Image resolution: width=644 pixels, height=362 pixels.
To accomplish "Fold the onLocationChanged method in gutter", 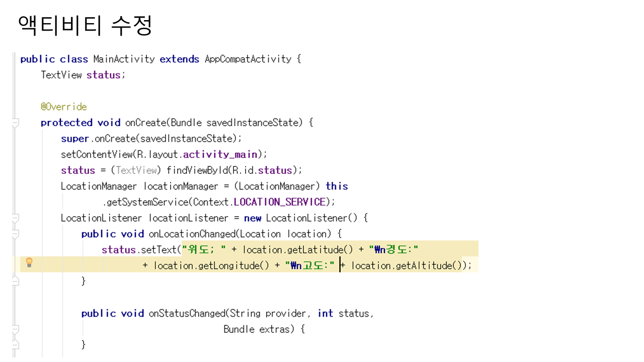I will (x=15, y=234).
